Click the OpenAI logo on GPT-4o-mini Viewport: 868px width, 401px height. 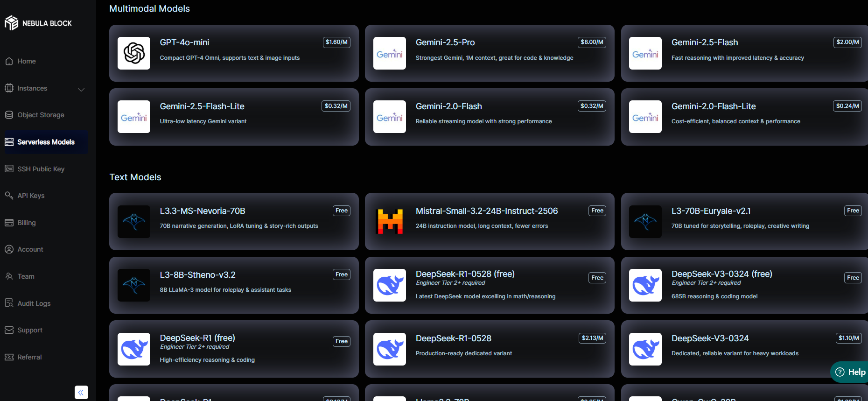click(134, 53)
